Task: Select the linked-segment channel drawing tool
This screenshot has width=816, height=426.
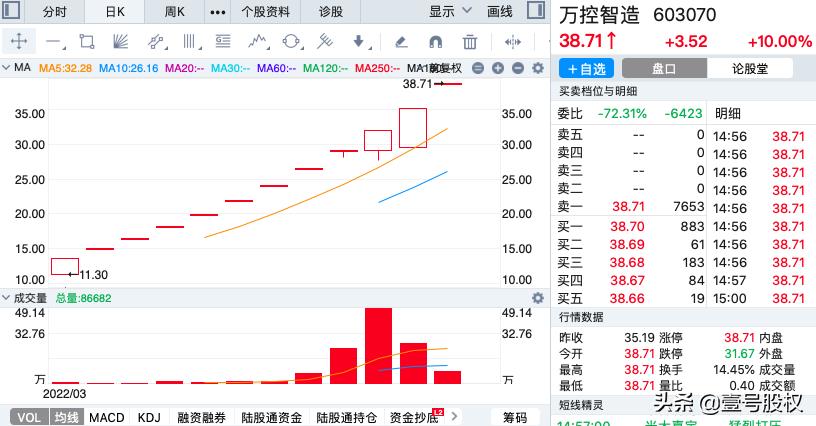Action: point(156,42)
